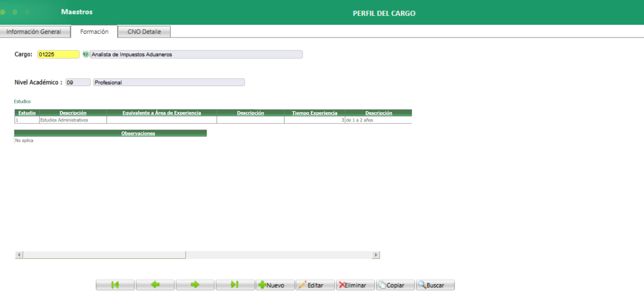Click the Analista de Impuestos Aduaneros field

click(x=196, y=54)
